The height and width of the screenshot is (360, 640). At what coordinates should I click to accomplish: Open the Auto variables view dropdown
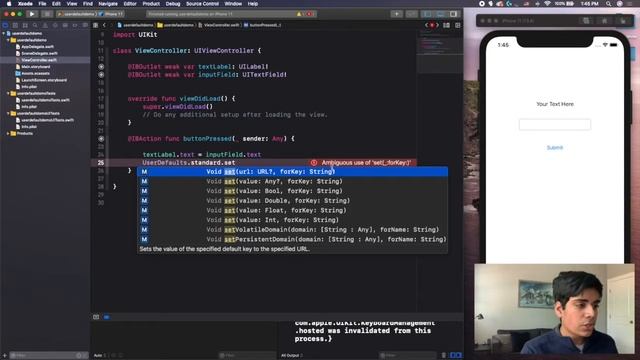(x=100, y=356)
